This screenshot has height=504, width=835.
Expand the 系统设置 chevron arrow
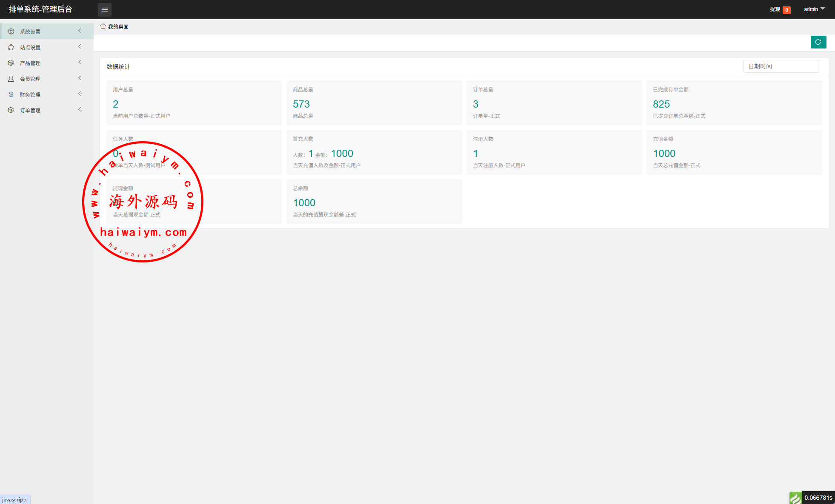coord(80,31)
